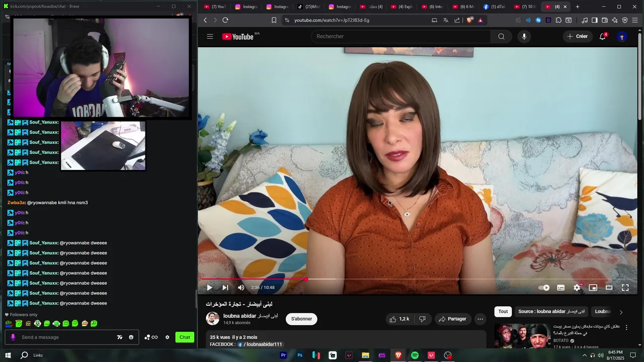Open YouTube notifications bell
Viewport: 644px width, 362px height.
602,36
